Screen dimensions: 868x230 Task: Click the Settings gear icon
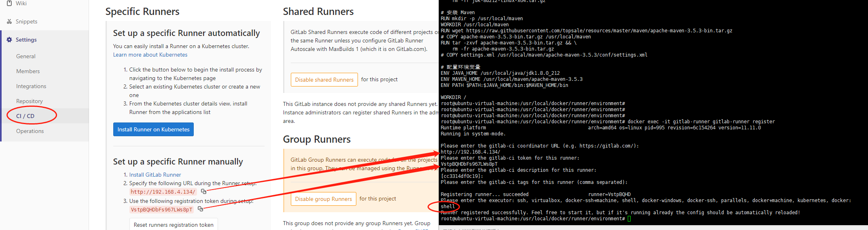point(9,40)
